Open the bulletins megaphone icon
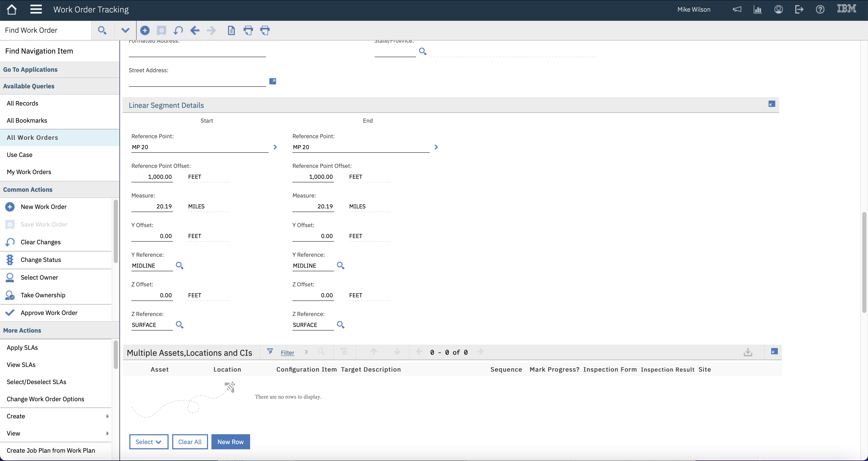 737,9
